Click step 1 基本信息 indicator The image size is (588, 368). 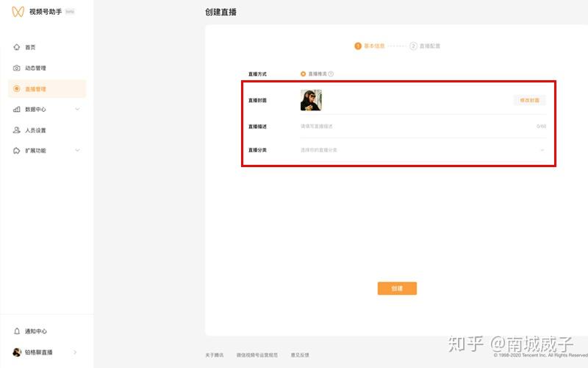pos(370,46)
